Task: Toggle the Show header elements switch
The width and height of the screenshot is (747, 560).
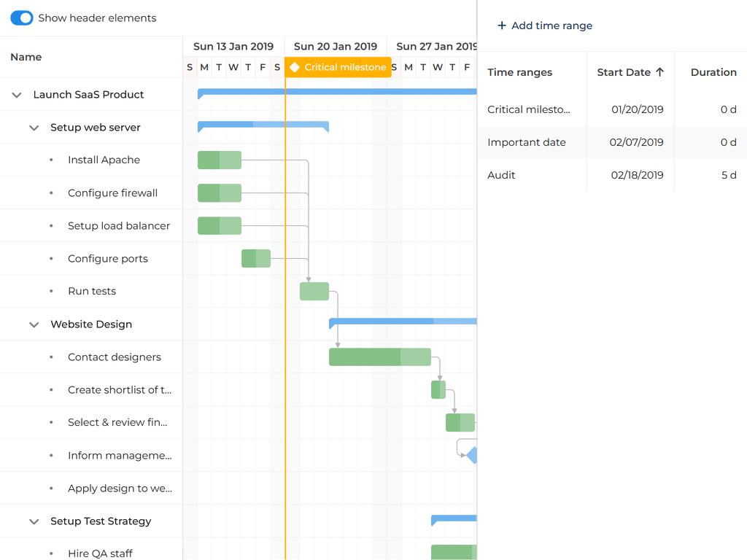Action: (22, 18)
